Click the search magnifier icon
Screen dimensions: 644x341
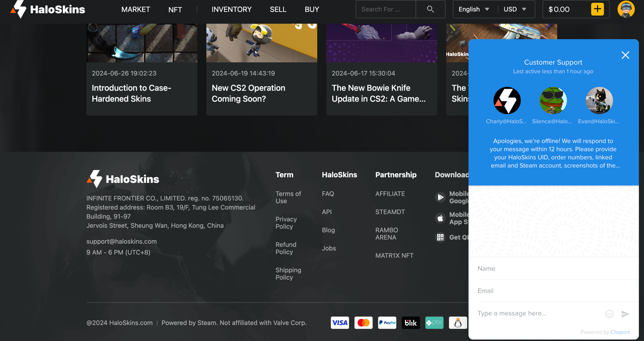[x=430, y=9]
